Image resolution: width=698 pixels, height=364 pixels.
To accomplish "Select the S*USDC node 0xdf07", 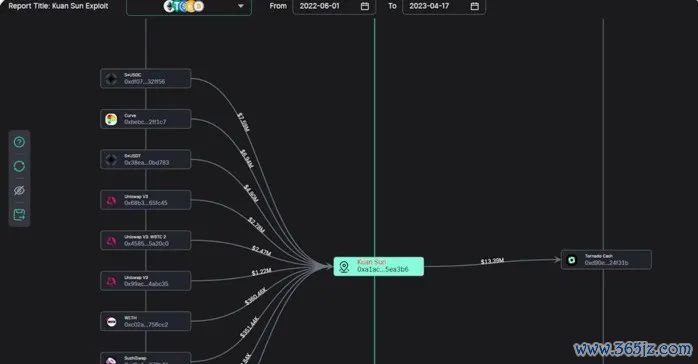I will 146,78.
